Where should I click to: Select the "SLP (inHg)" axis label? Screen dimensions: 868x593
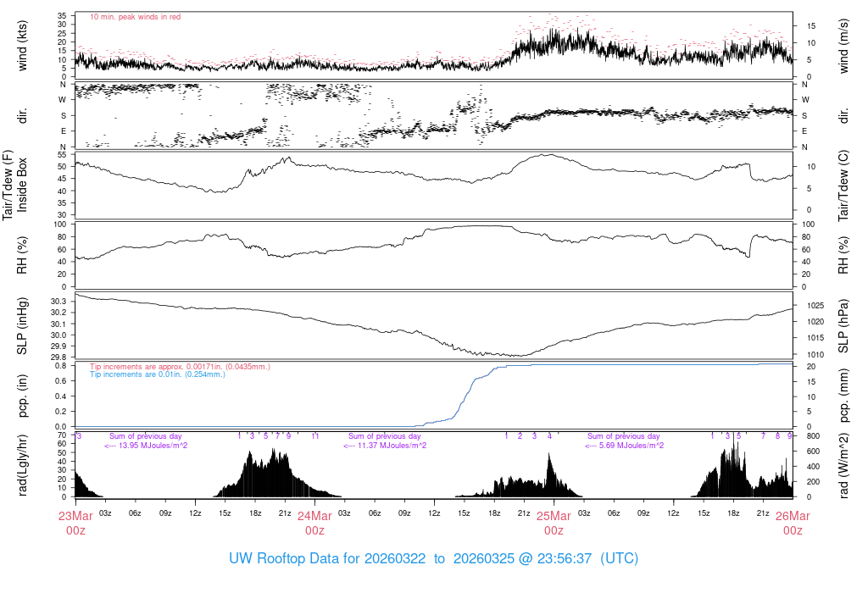(x=22, y=326)
